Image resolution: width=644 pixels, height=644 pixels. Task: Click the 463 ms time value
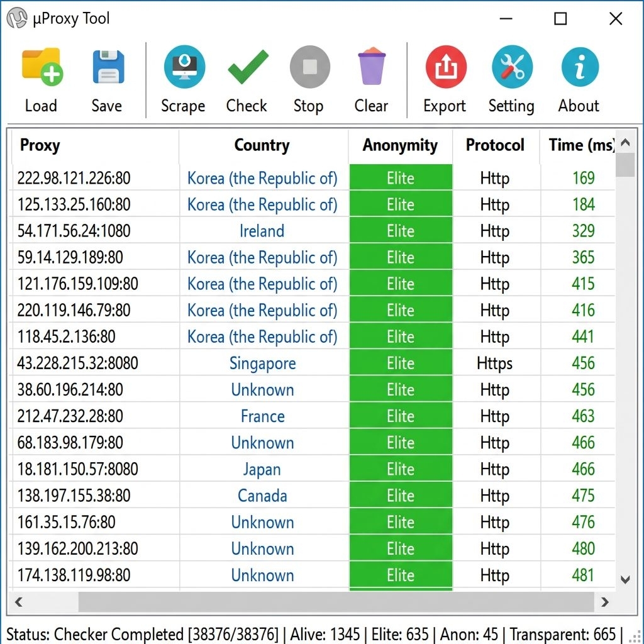click(x=584, y=416)
